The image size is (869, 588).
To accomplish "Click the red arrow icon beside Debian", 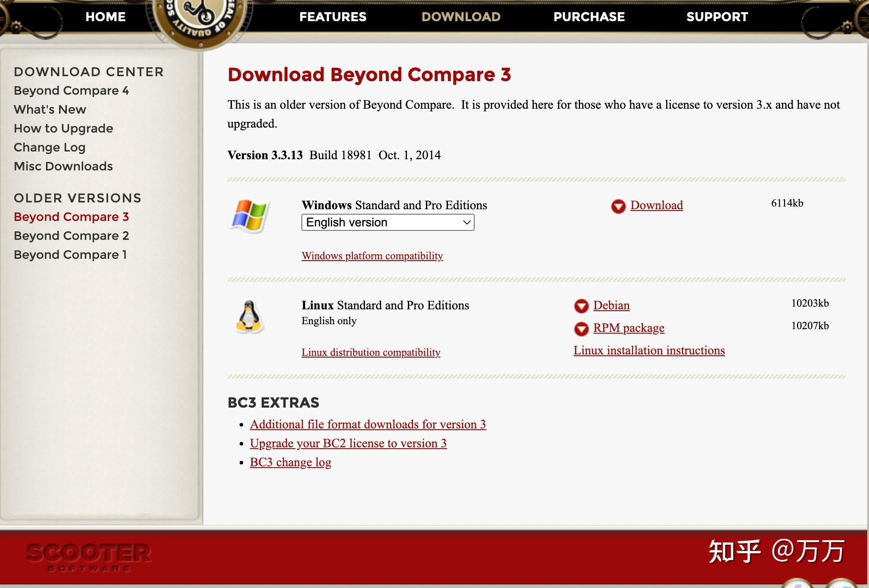I will (581, 306).
